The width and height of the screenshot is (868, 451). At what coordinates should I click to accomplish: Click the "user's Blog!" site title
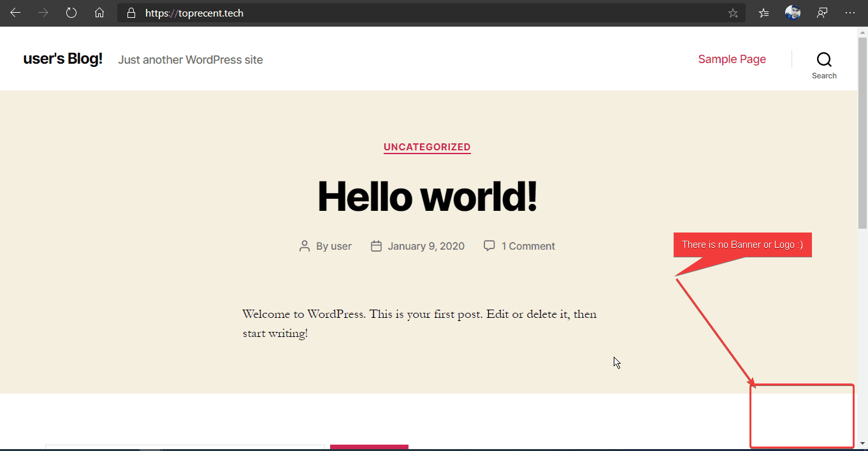63,59
